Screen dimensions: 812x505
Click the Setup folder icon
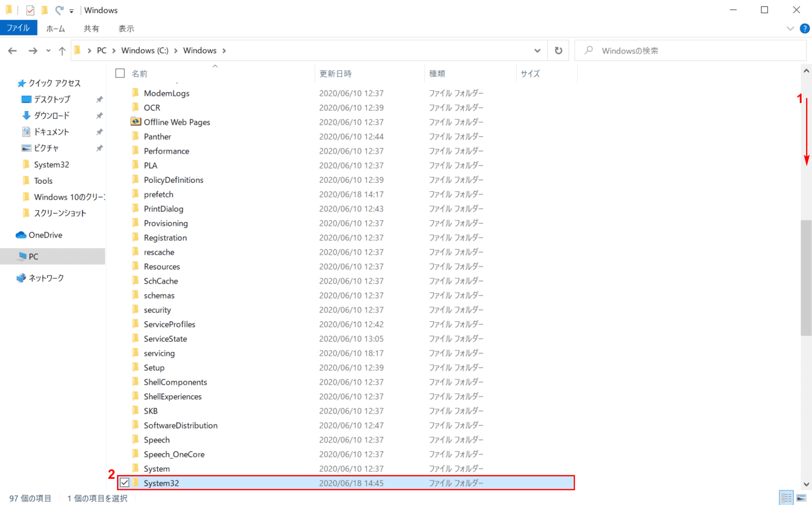coord(136,368)
